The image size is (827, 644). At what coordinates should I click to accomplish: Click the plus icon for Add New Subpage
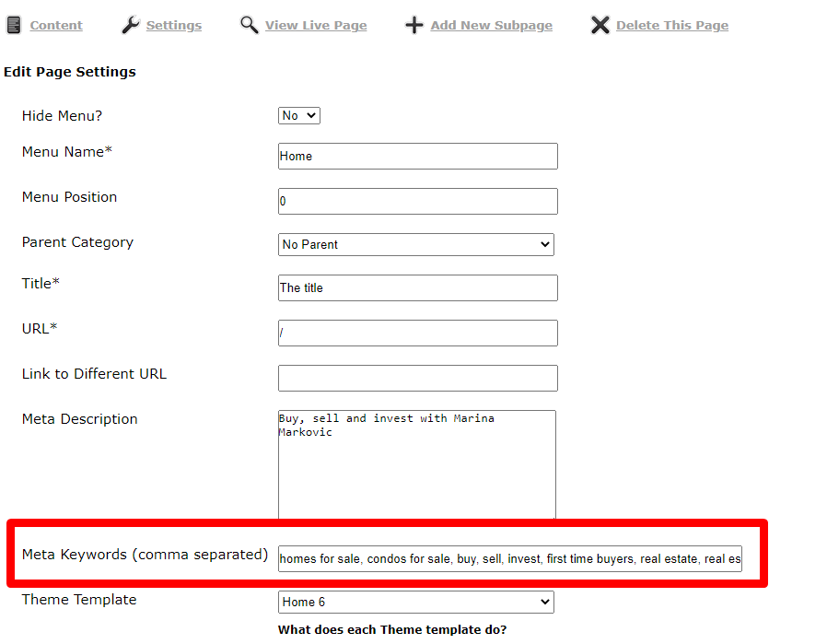click(414, 25)
